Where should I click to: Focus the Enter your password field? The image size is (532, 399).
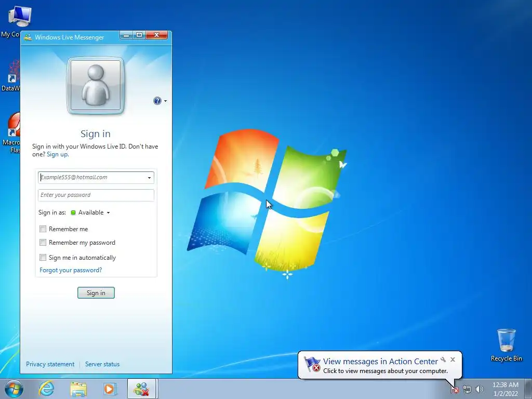(96, 195)
